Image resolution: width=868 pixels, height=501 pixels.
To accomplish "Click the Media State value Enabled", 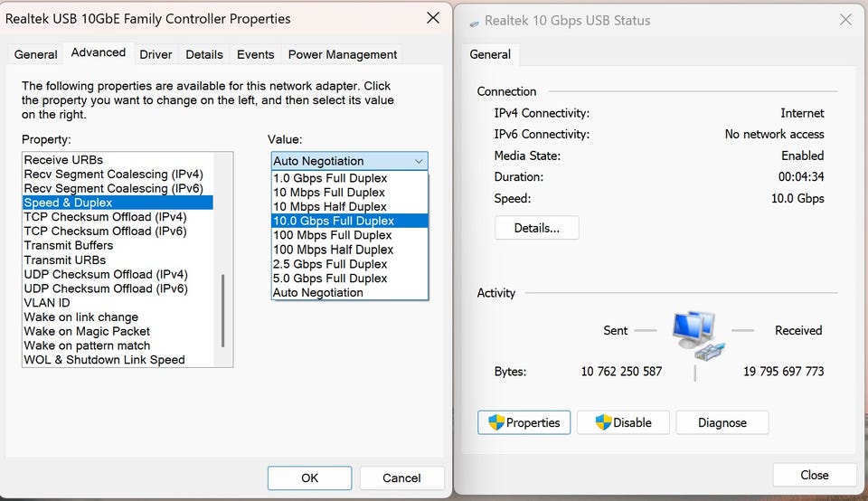I will tap(803, 156).
